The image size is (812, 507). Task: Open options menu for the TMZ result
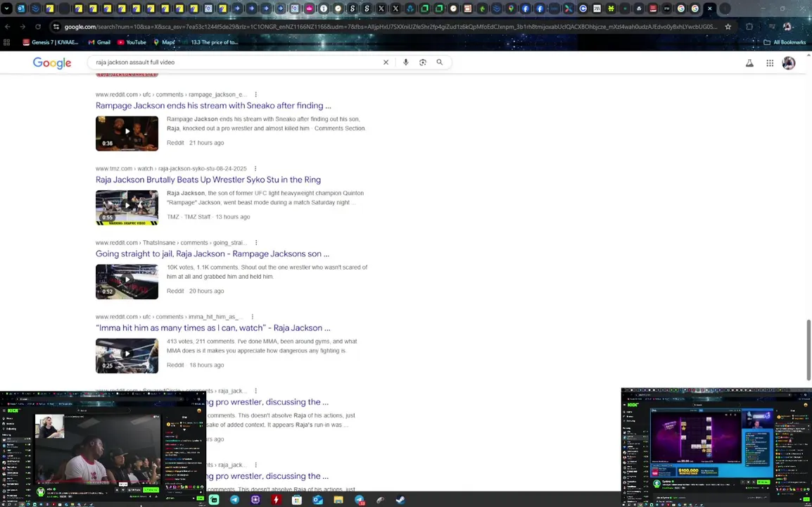[255, 168]
